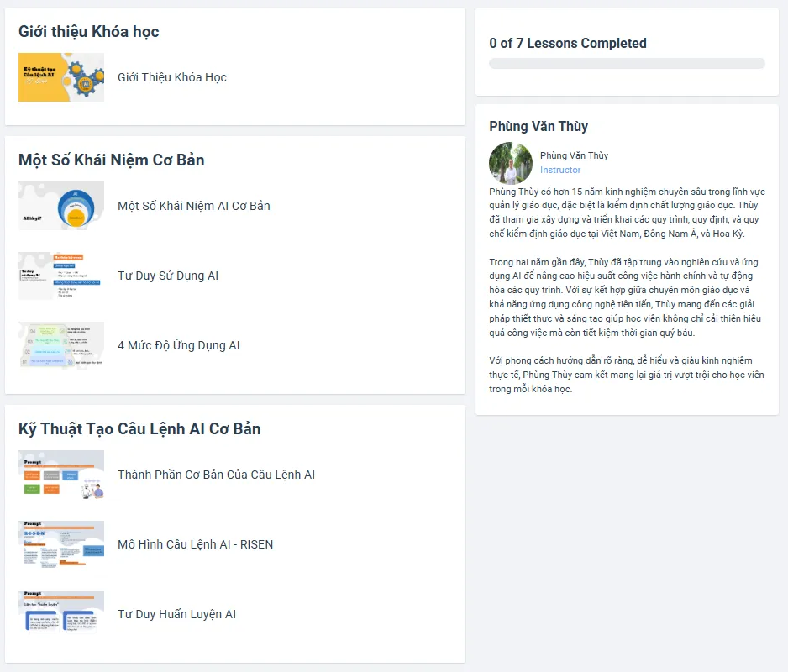Image resolution: width=788 pixels, height=672 pixels.
Task: Open thumbnail for Thành Phần Cơ Bản Của Câu Lệnh AI
Action: [61, 475]
